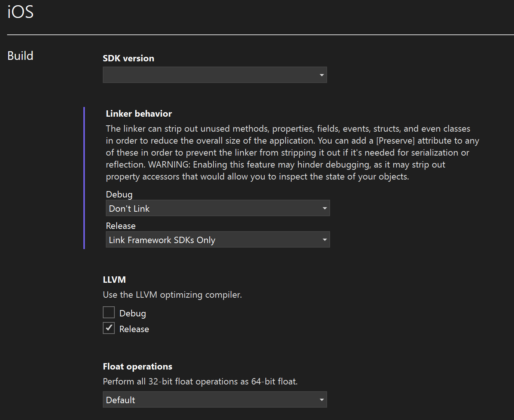Click the Float operations heading

(x=138, y=367)
